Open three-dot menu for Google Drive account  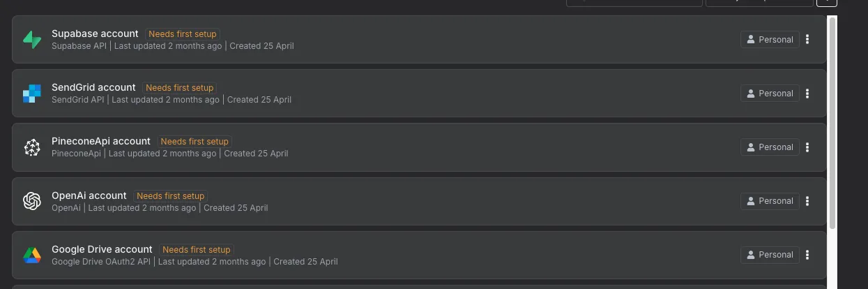coord(807,255)
